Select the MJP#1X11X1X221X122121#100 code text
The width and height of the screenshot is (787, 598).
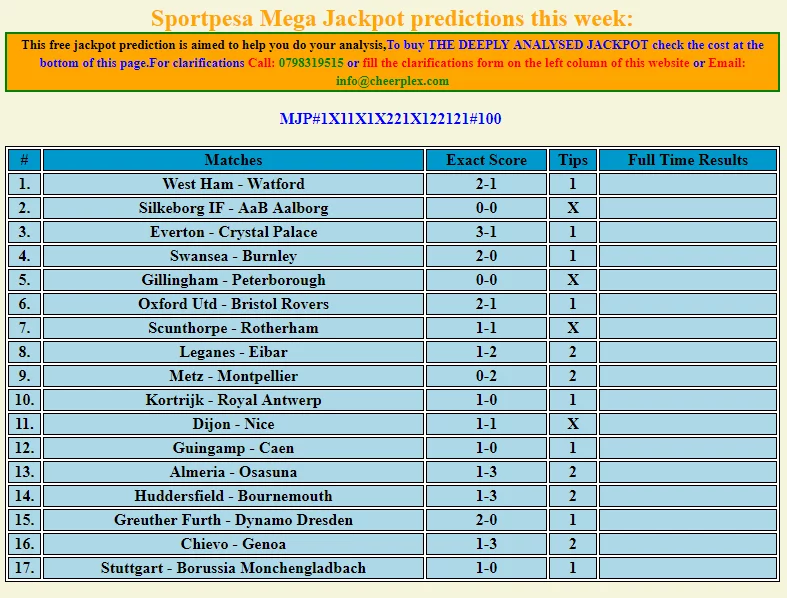click(x=390, y=118)
